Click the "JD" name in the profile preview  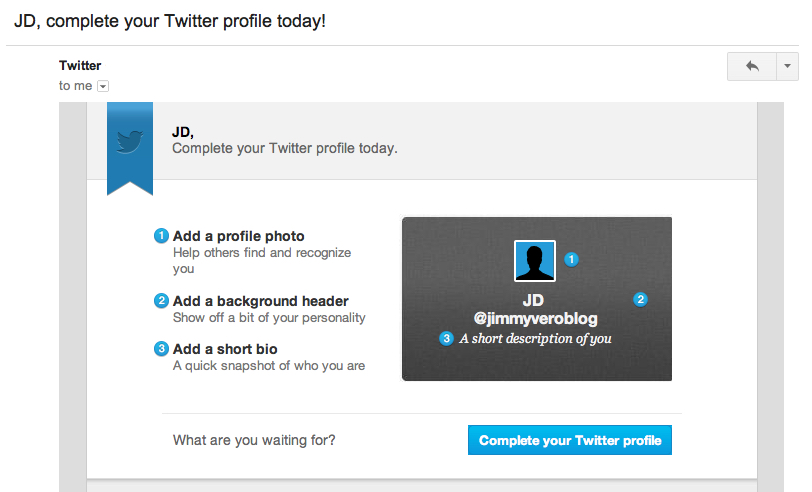[534, 300]
